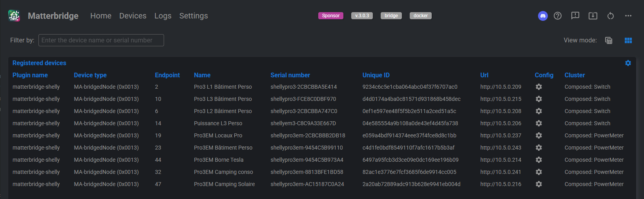Click the v.3.0.3 version badge

(362, 16)
